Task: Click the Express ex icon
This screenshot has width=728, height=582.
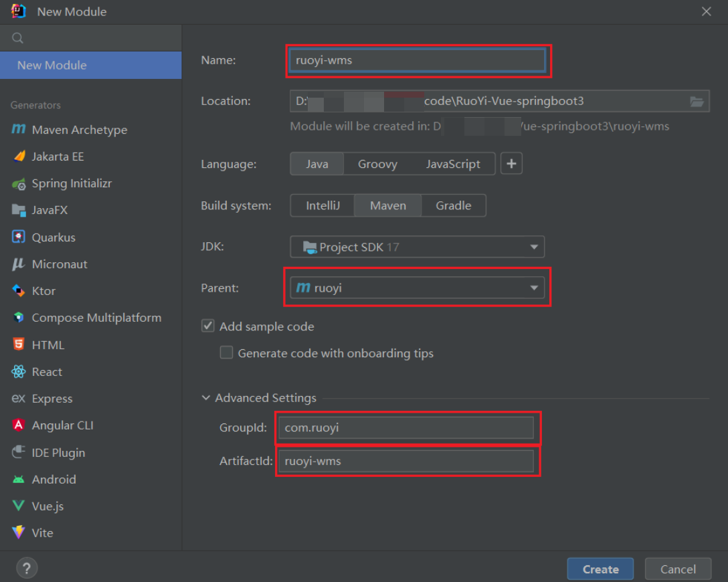Action: point(18,398)
